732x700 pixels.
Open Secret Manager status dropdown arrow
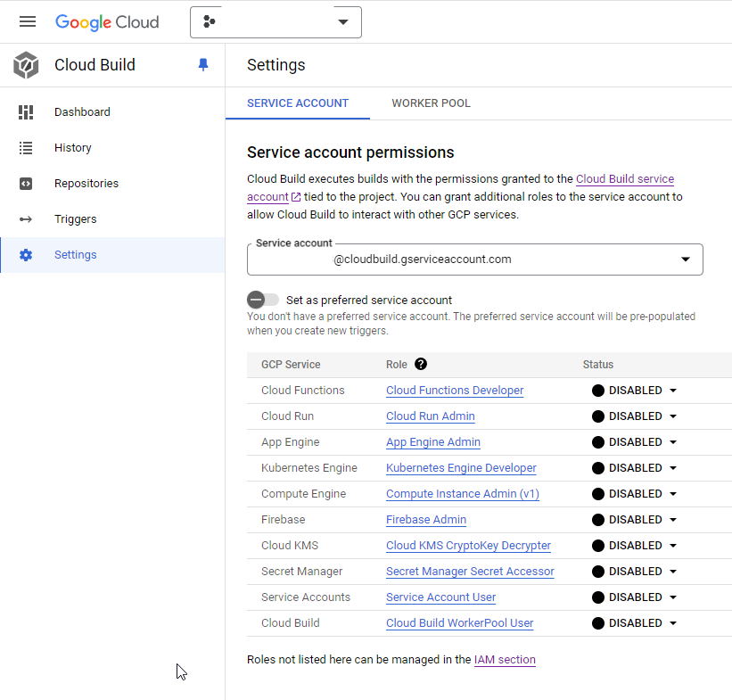click(673, 572)
